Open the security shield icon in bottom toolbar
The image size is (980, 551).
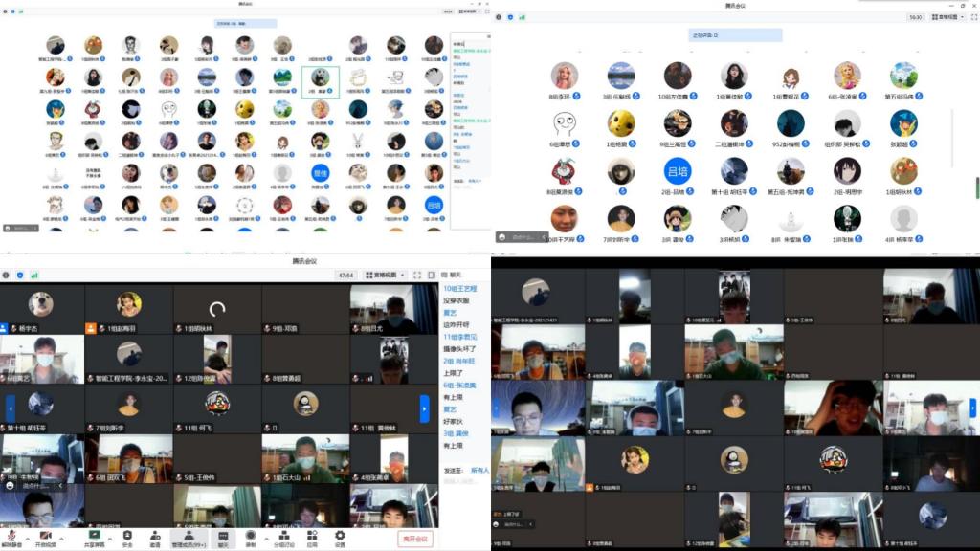point(127,536)
